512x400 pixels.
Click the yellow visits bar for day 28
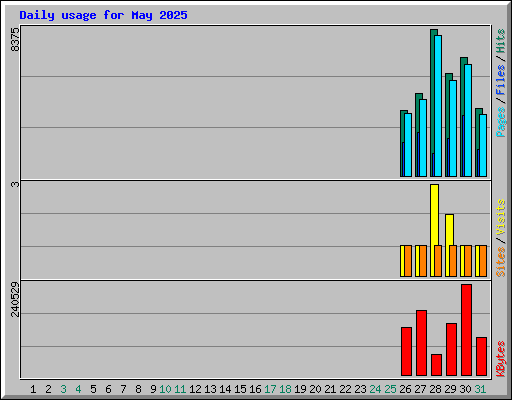tap(434, 215)
